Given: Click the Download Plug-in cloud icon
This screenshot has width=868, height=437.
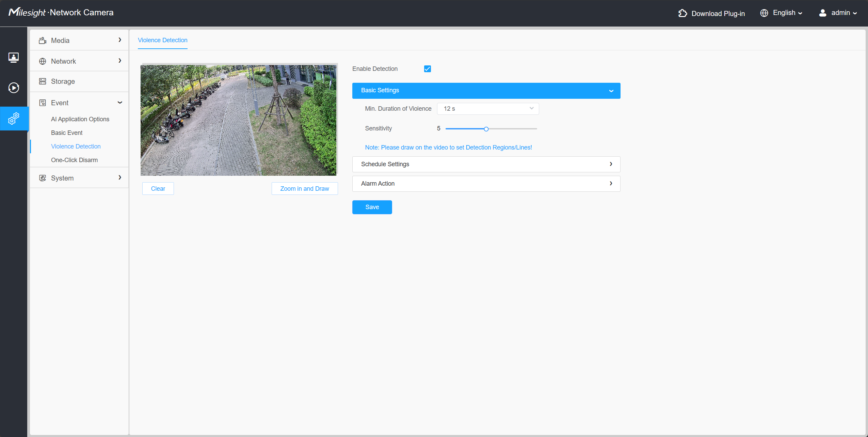Looking at the screenshot, I should pos(682,13).
